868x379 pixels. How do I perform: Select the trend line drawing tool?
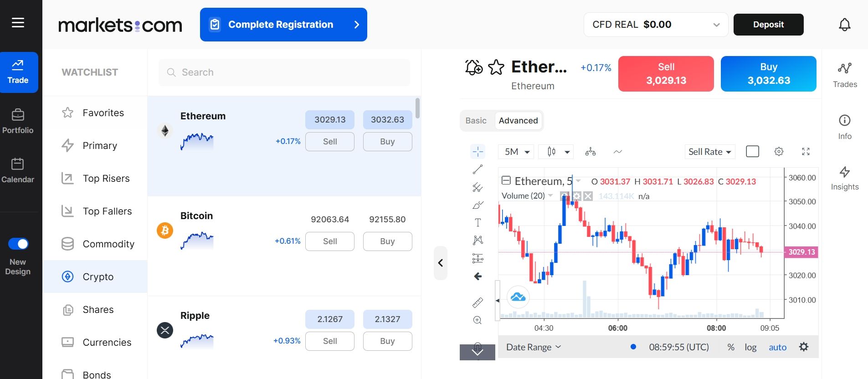point(478,169)
